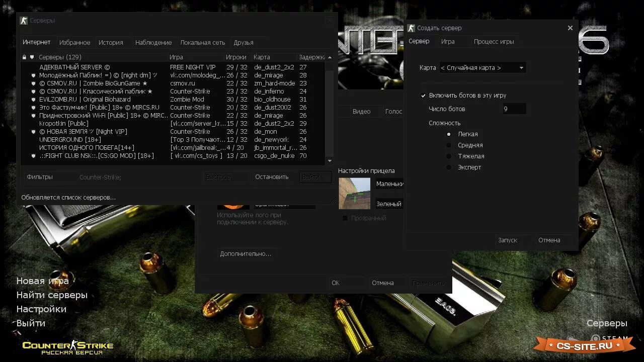Image resolution: width=644 pixels, height=362 pixels.
Task: Sort server list by Карта column
Action: 274,57
